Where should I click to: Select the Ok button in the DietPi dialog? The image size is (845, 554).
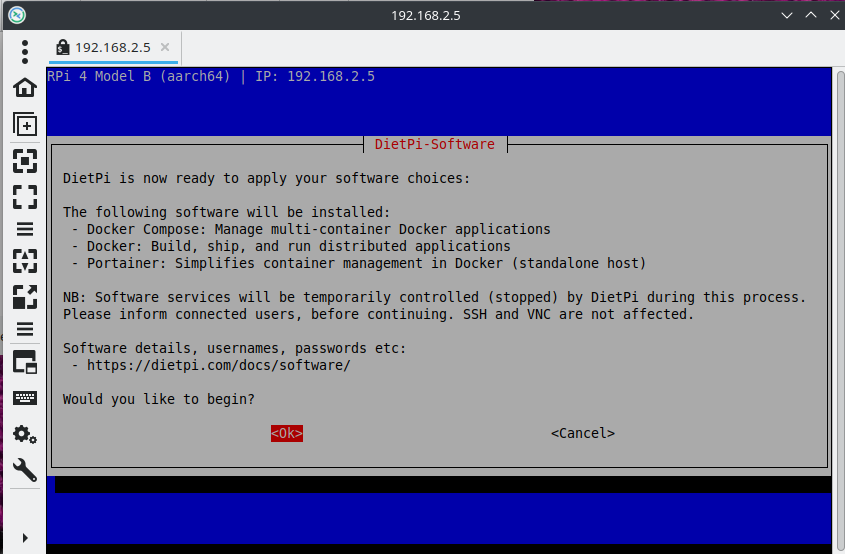[x=287, y=433]
